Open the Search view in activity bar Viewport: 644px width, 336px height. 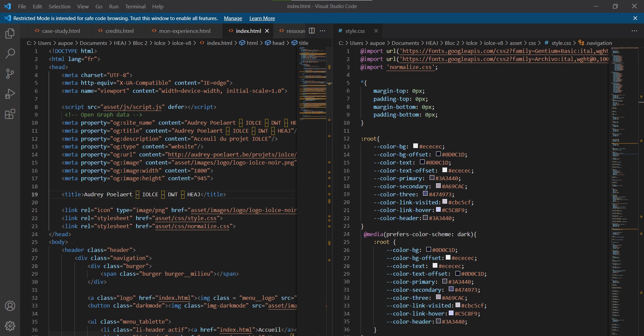(x=10, y=54)
